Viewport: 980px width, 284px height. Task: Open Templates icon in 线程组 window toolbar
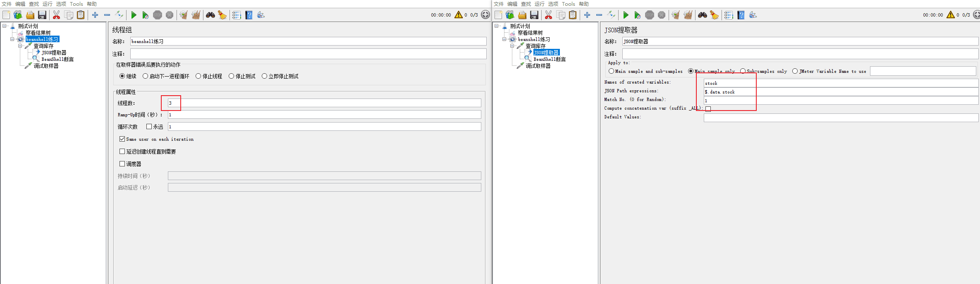coord(18,15)
